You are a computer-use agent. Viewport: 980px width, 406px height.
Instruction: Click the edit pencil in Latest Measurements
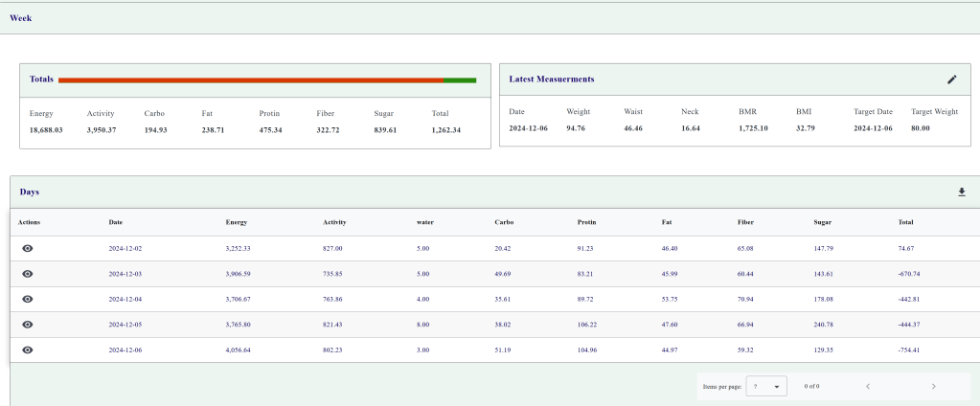pos(951,79)
